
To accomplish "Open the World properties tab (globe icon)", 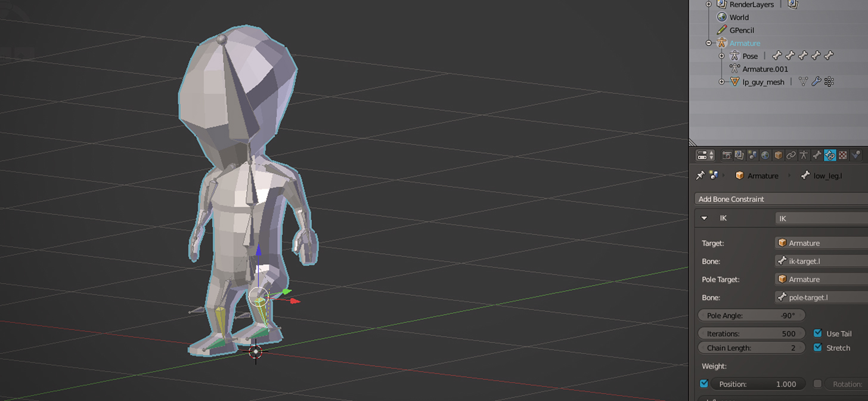I will 765,155.
